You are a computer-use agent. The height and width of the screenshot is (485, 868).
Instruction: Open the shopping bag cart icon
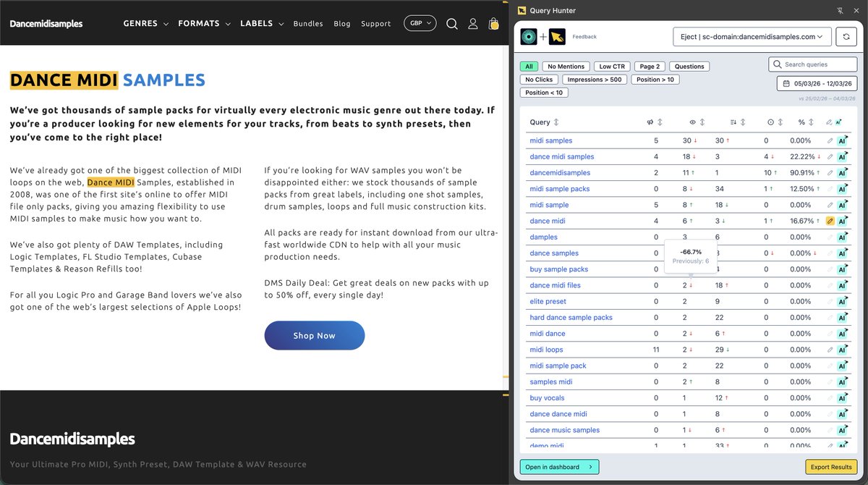coord(493,24)
